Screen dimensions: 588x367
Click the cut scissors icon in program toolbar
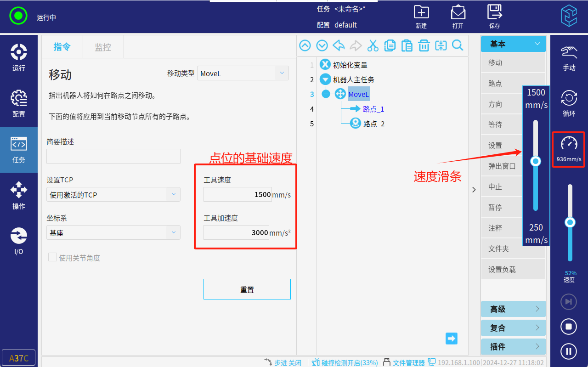click(x=373, y=45)
